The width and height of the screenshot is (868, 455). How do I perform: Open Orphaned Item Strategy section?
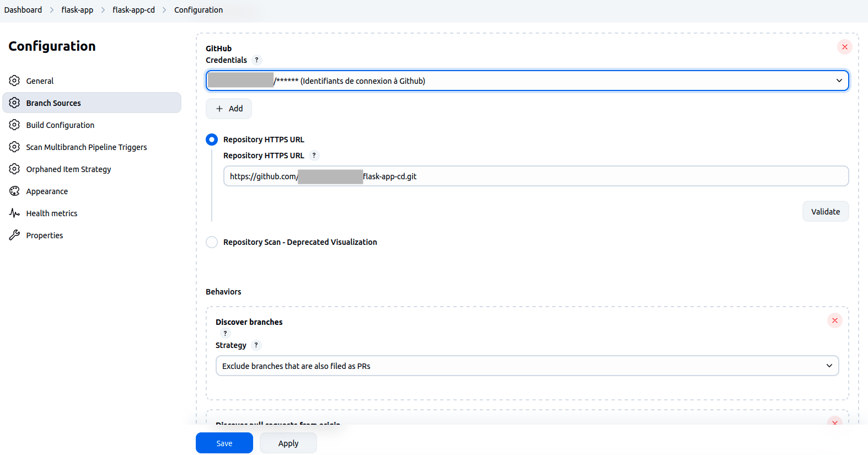(x=68, y=169)
